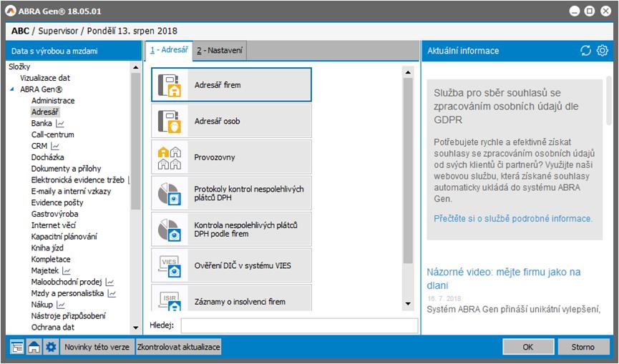The image size is (619, 364).
Task: Select Banka tree item
Action: [x=42, y=124]
